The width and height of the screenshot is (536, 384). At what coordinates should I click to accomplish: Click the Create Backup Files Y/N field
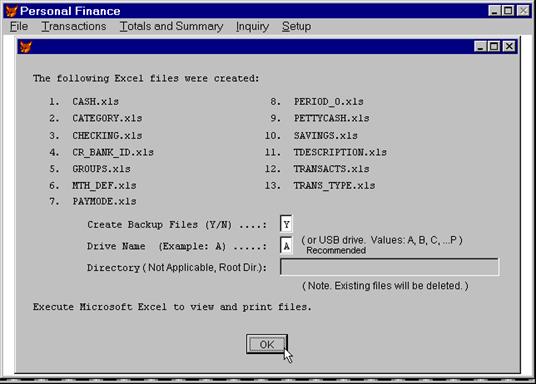[x=286, y=224]
